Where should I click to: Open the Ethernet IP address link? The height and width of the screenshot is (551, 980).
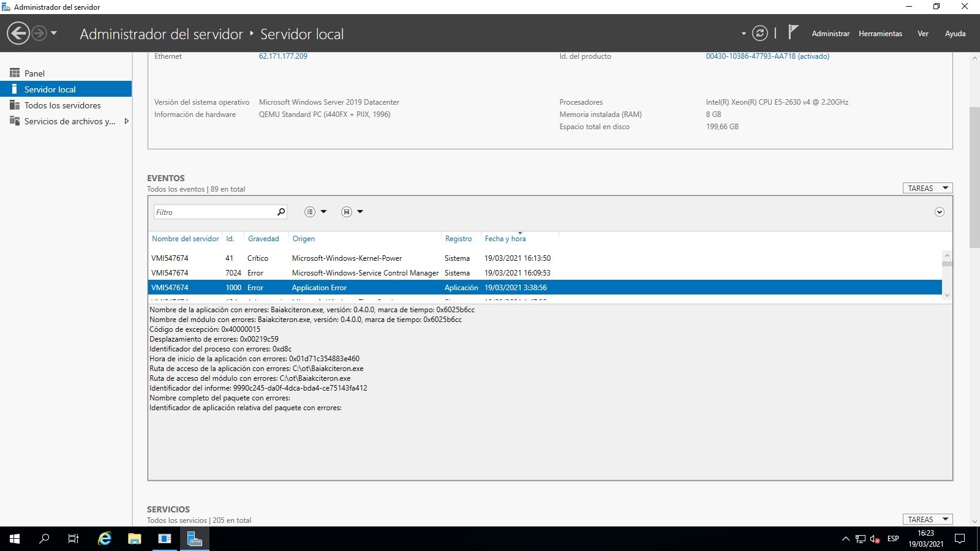click(283, 56)
